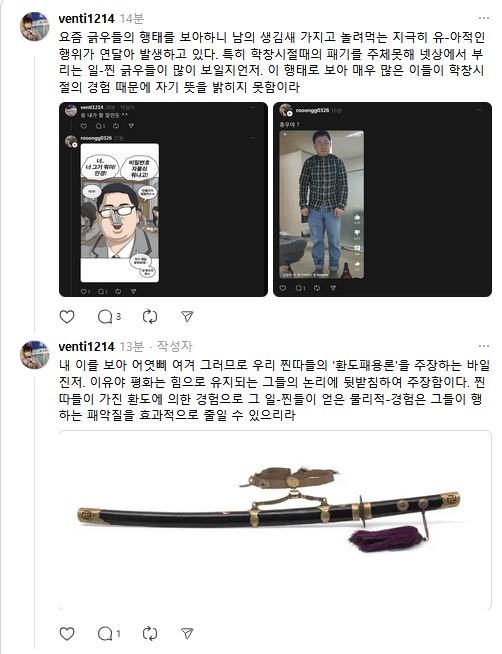The height and width of the screenshot is (654, 502).
Task: Repost the sword image post
Action: [x=150, y=634]
